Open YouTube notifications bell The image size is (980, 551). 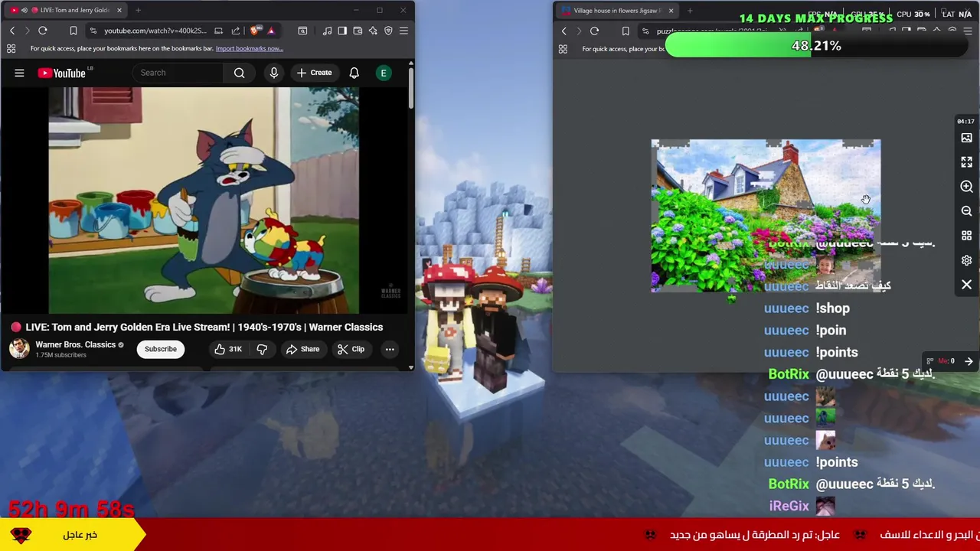354,73
